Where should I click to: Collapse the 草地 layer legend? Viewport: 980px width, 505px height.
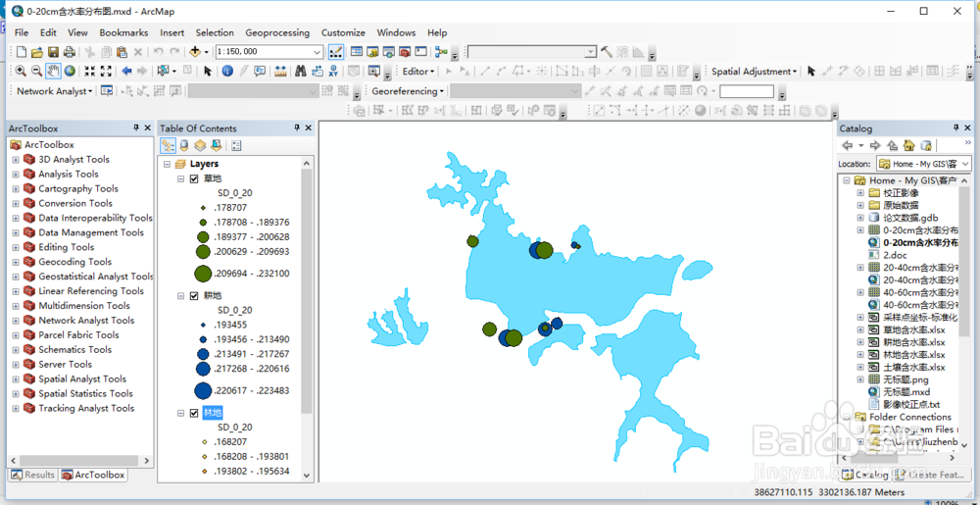coord(180,178)
